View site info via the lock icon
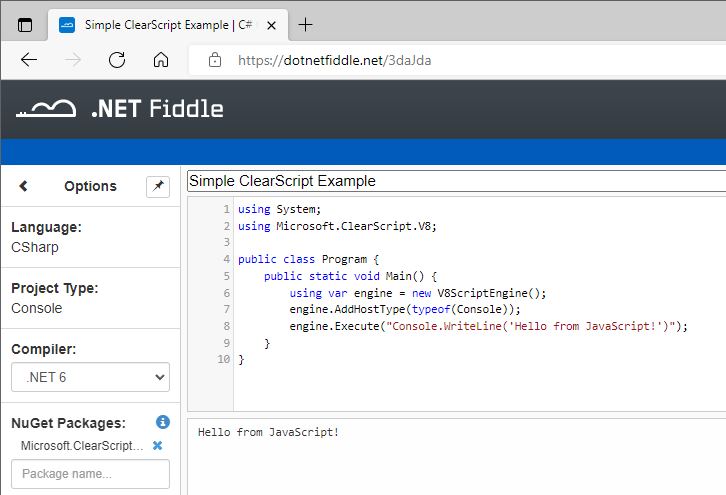 tap(214, 60)
